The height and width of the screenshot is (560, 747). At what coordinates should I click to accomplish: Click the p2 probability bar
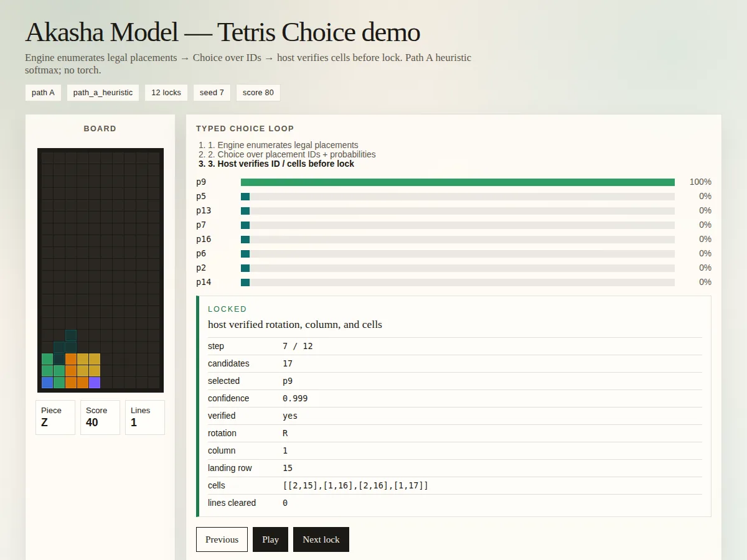(x=458, y=268)
